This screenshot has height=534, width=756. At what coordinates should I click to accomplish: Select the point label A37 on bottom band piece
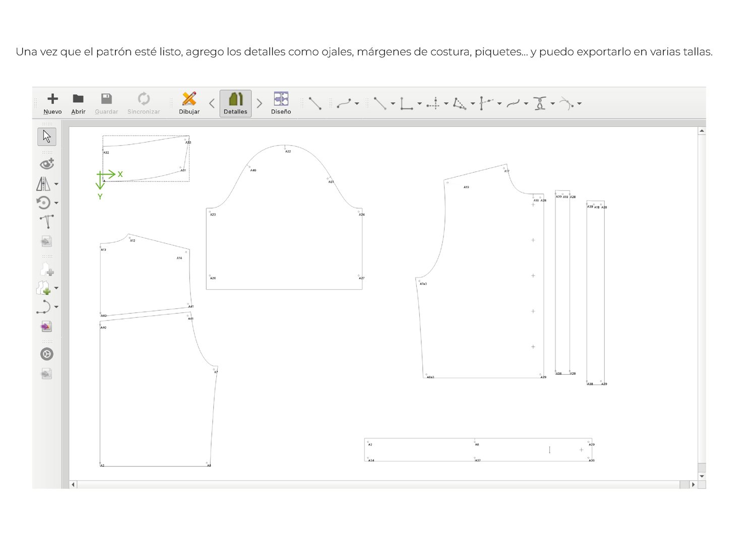(x=477, y=460)
